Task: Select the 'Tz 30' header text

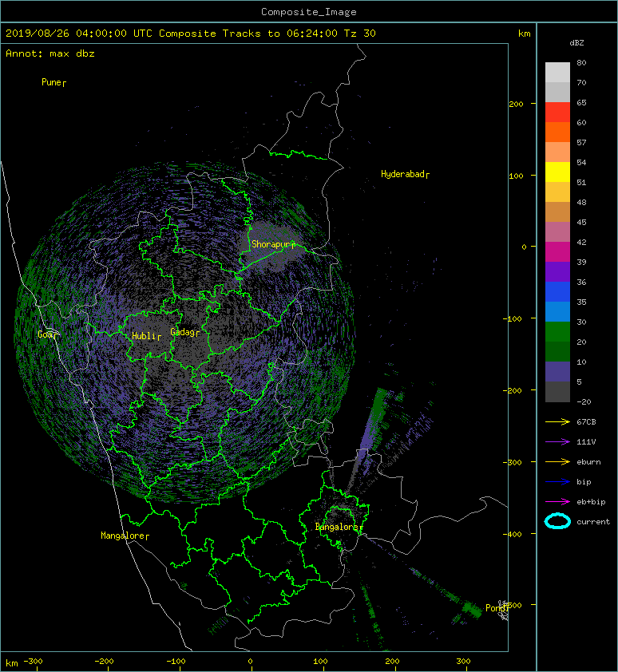Action: click(360, 34)
